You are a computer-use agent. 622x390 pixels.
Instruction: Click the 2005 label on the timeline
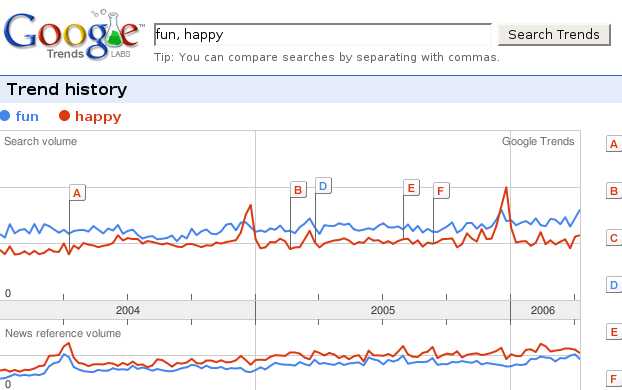[382, 310]
